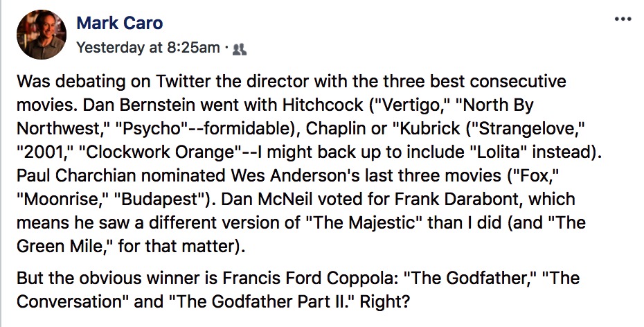Click the friends audience icon beside timestamp
644x327 pixels.
[240, 50]
